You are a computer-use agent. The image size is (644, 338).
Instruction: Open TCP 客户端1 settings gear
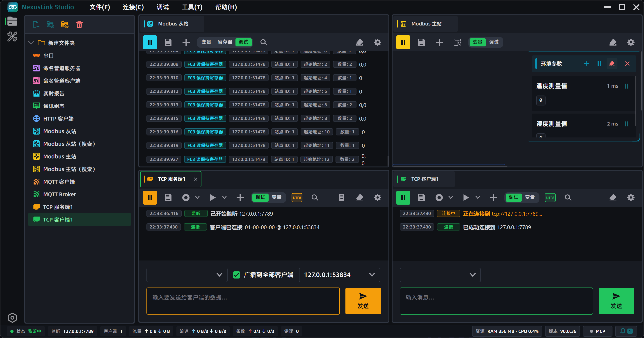tap(631, 197)
